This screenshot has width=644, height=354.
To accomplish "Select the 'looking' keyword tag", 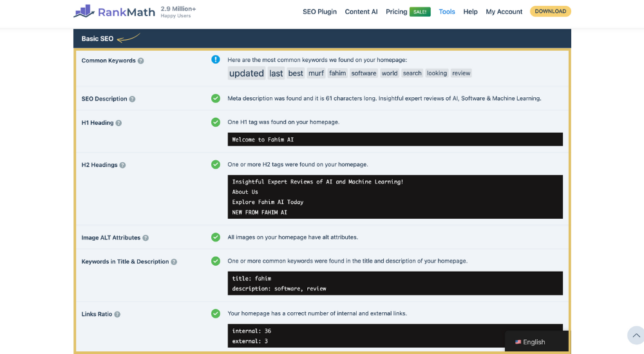I will (x=437, y=73).
